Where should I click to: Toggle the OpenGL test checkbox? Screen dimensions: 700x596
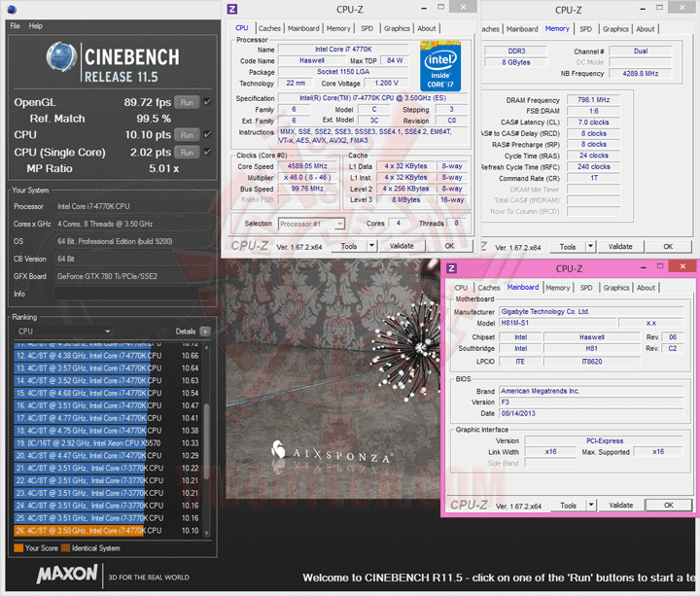click(207, 102)
